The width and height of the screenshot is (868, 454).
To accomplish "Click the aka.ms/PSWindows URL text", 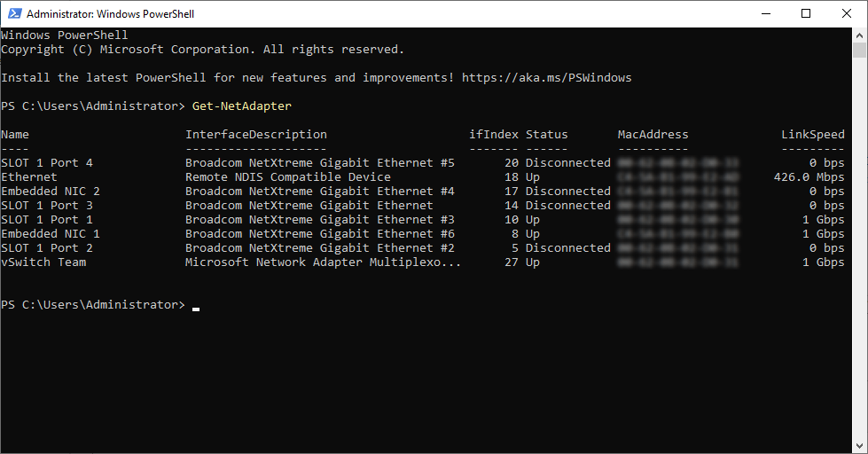I will tap(546, 77).
